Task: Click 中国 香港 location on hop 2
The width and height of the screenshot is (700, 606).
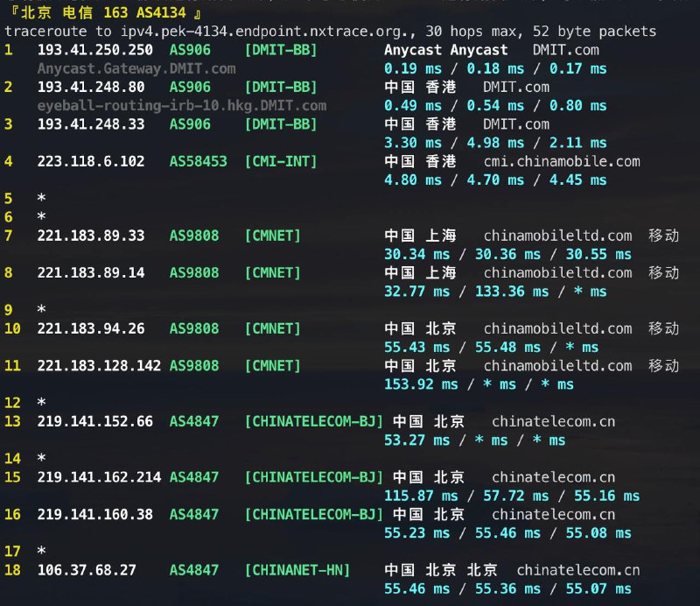Action: (421, 87)
